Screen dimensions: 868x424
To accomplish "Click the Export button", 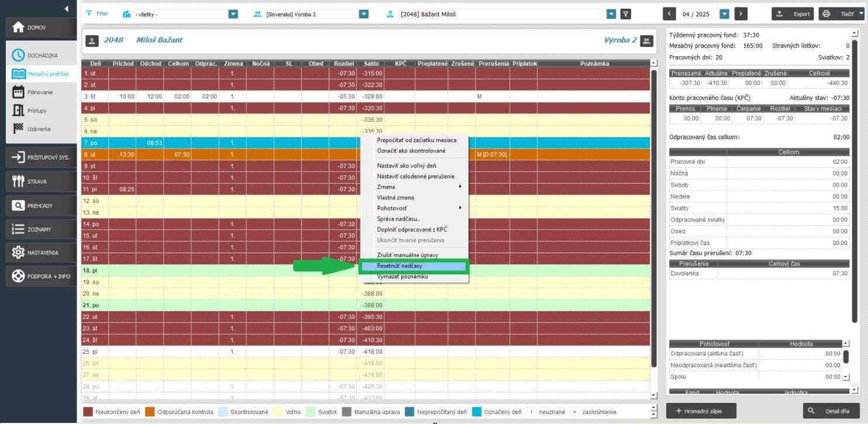I will (x=793, y=14).
